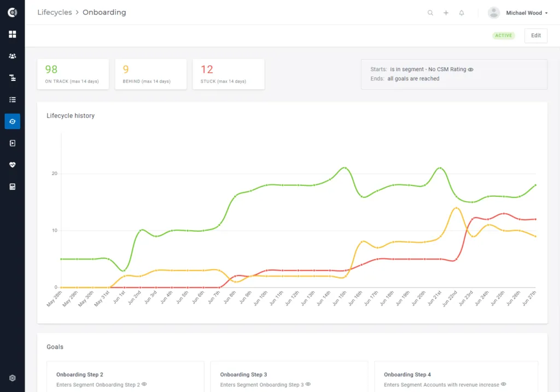The image size is (560, 392).
Task: Toggle the eye icon for Onboarding Step 3
Action: click(x=308, y=384)
